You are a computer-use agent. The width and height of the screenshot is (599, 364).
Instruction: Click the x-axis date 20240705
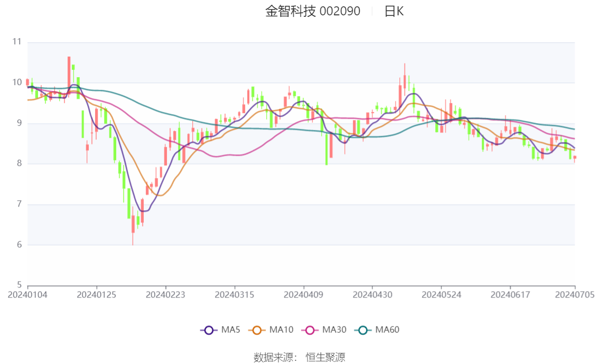(575, 295)
